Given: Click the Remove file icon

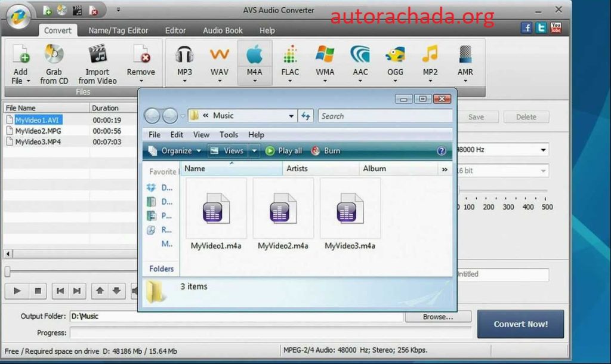Looking at the screenshot, I should 141,54.
